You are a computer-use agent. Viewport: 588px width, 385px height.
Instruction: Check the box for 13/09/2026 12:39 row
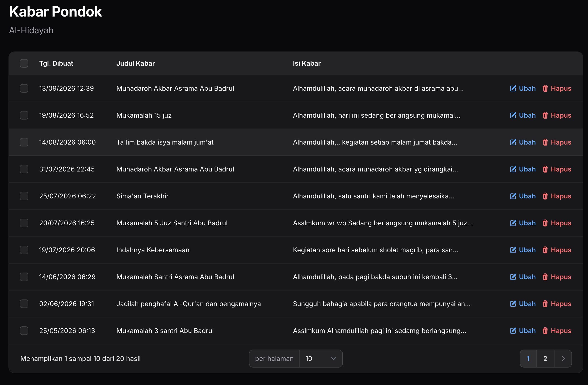coord(24,88)
